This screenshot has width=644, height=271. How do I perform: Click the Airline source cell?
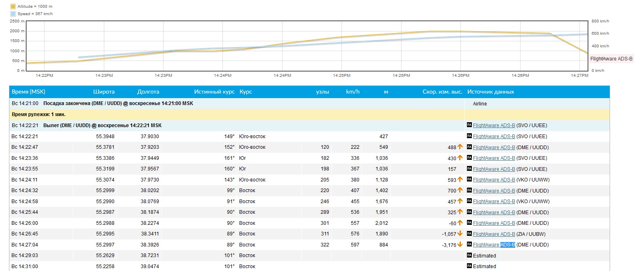480,104
